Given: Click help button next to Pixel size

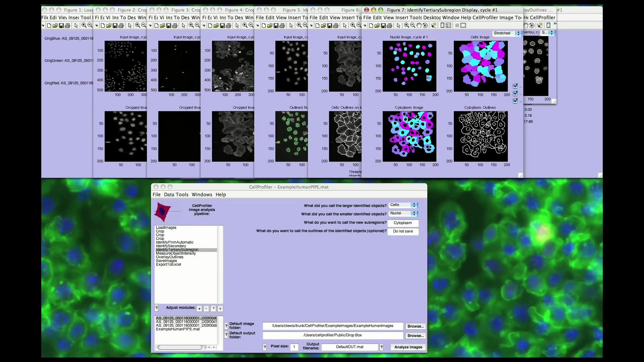Looking at the screenshot, I should [265, 347].
